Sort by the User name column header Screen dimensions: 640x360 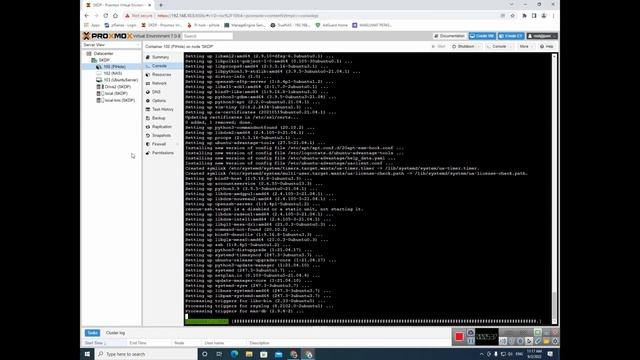pyautogui.click(x=223, y=343)
